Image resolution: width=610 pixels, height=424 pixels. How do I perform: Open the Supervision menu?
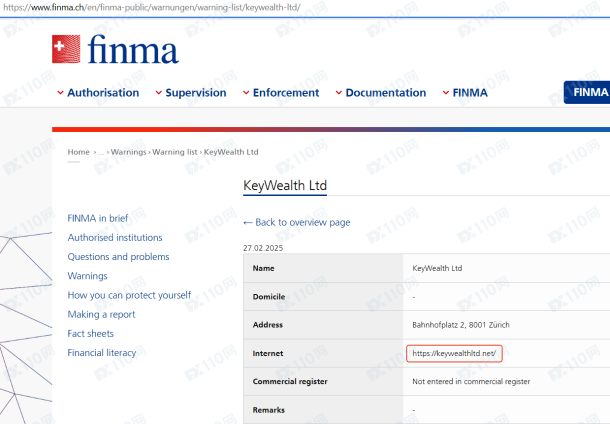pyautogui.click(x=196, y=93)
